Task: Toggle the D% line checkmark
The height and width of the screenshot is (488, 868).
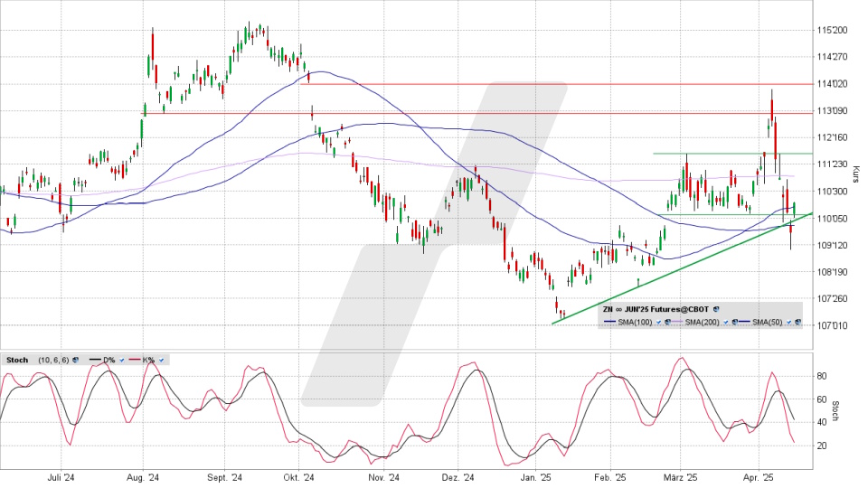Action: tap(122, 361)
